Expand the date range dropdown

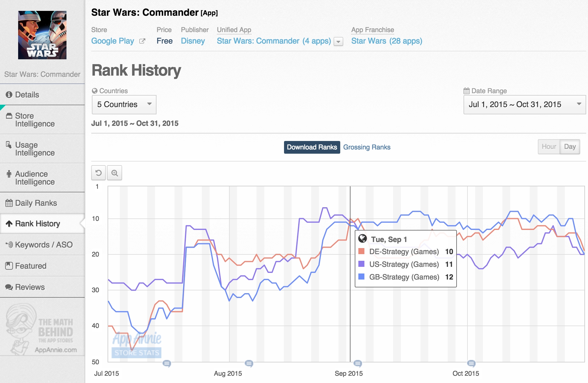tap(524, 105)
